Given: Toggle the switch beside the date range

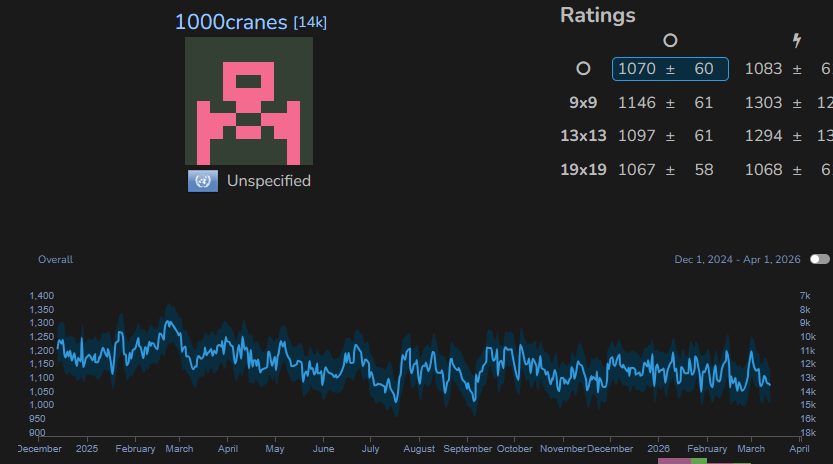Looking at the screenshot, I should click(x=820, y=259).
